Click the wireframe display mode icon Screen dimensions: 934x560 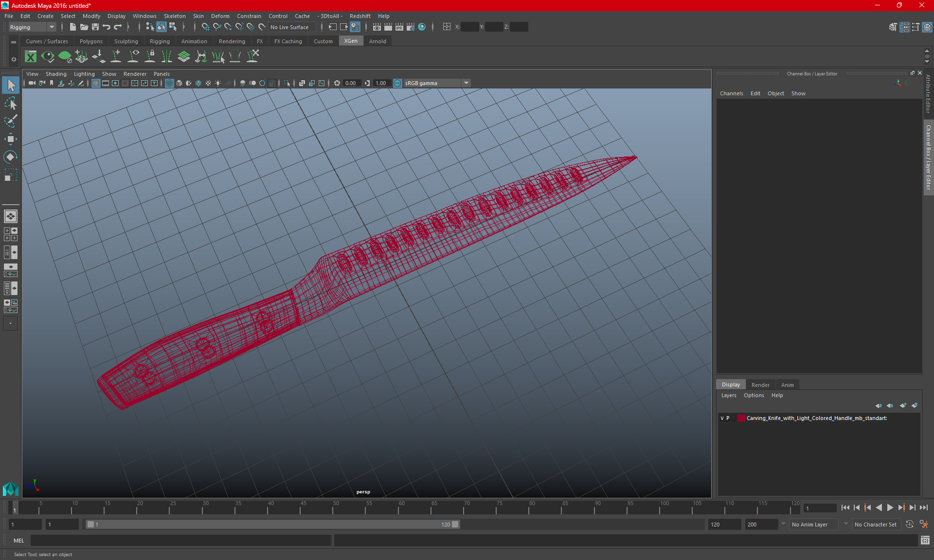coord(169,83)
